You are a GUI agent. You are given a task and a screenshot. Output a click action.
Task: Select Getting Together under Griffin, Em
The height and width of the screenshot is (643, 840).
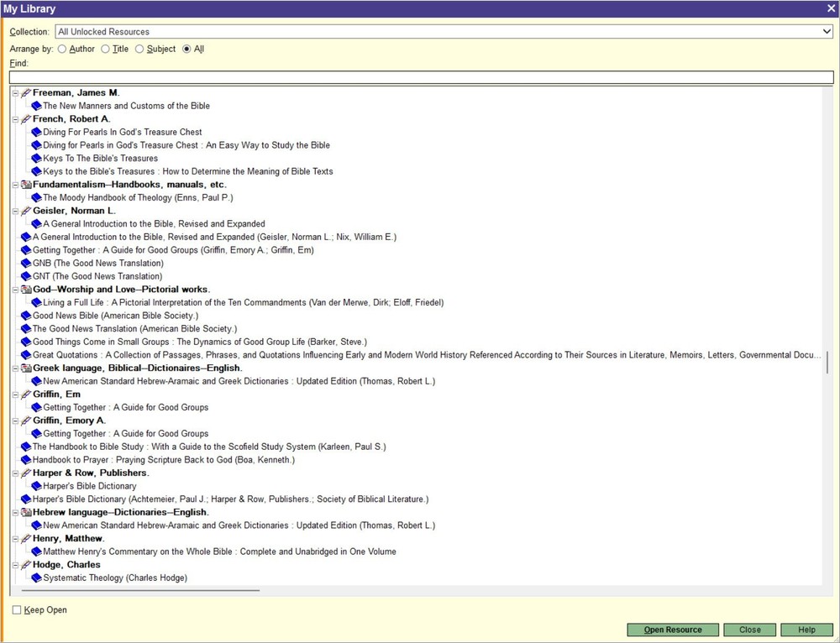click(x=125, y=407)
